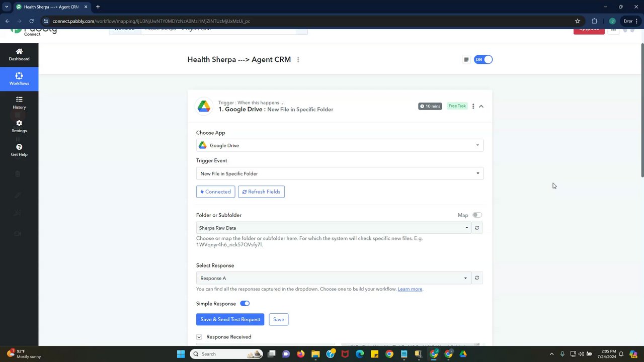Viewport: 644px width, 362px height.
Task: Reload the page in the browser
Action: [31, 21]
